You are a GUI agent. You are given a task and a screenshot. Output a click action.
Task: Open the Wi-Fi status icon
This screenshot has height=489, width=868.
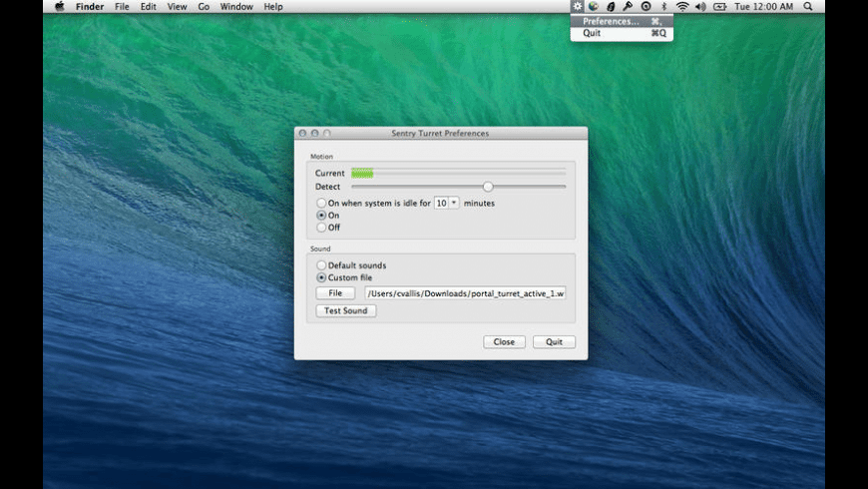[682, 7]
